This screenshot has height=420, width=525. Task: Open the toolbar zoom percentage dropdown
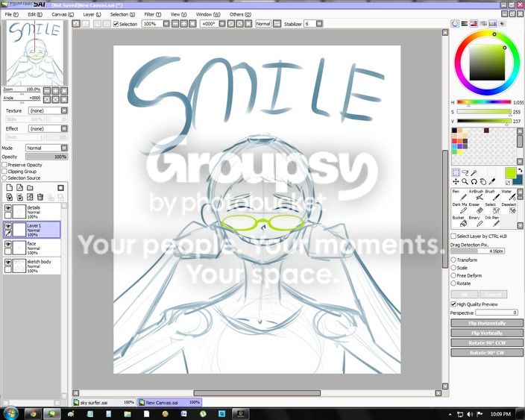pos(166,24)
